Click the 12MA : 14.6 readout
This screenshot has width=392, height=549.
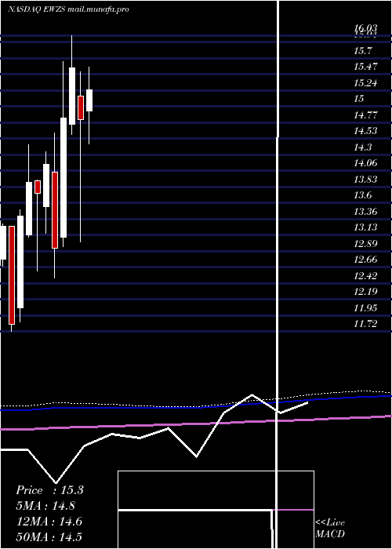(x=49, y=522)
